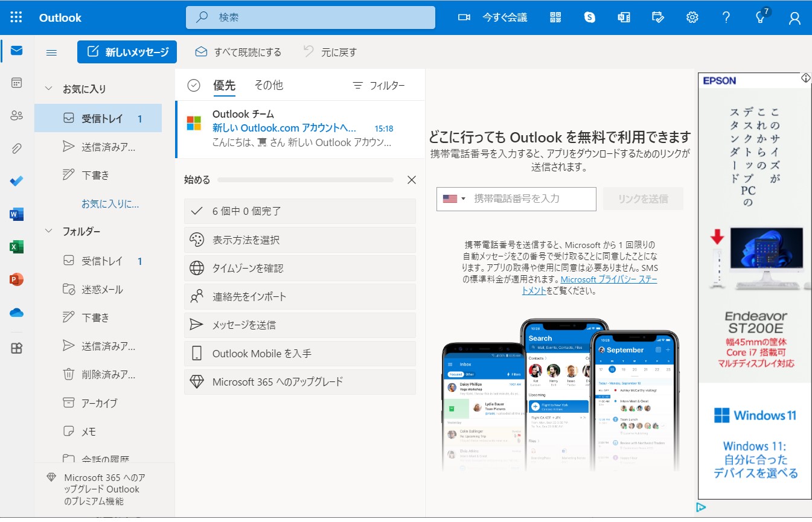The width and height of the screenshot is (812, 522).
Task: Launch Word from the sidebar
Action: pyautogui.click(x=16, y=213)
